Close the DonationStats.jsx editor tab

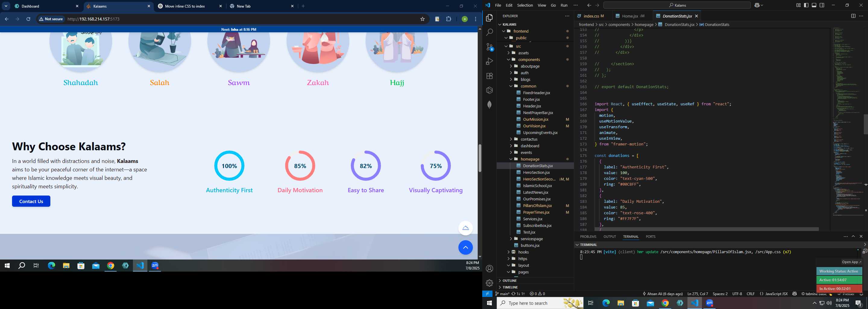(697, 16)
